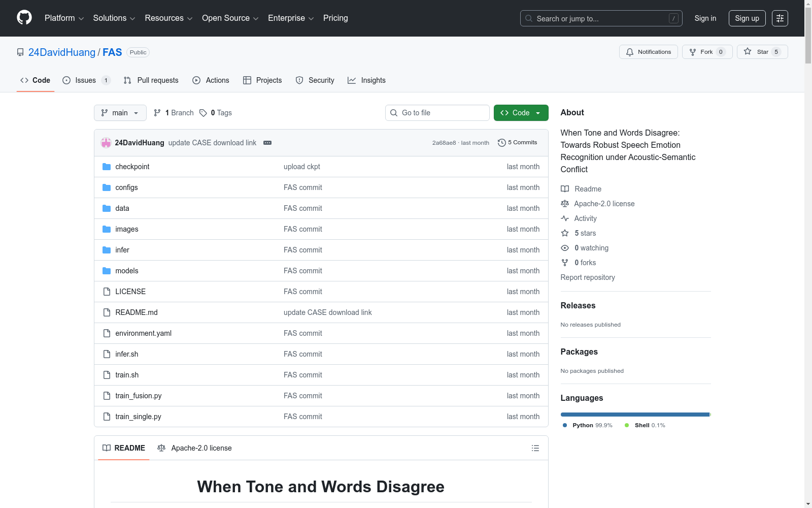Screen dimensions: 812x508
Task: Switch to the Security tab
Action: pyautogui.click(x=315, y=80)
